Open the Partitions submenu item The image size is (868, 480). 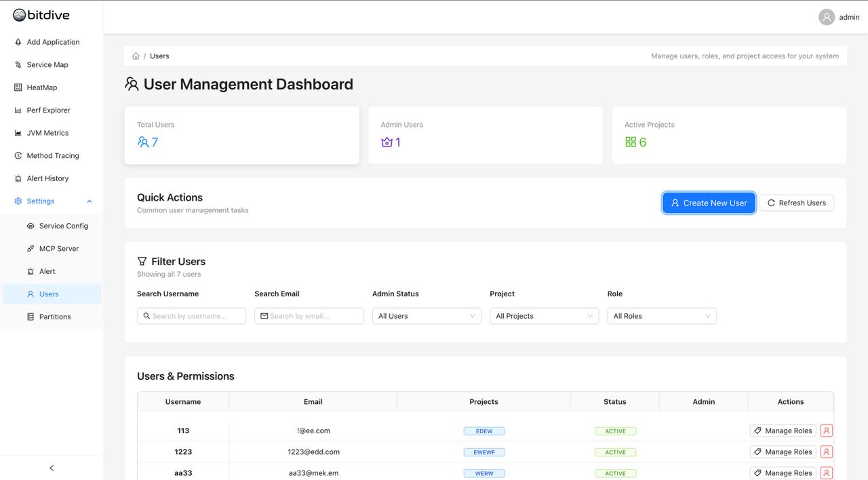click(x=52, y=317)
